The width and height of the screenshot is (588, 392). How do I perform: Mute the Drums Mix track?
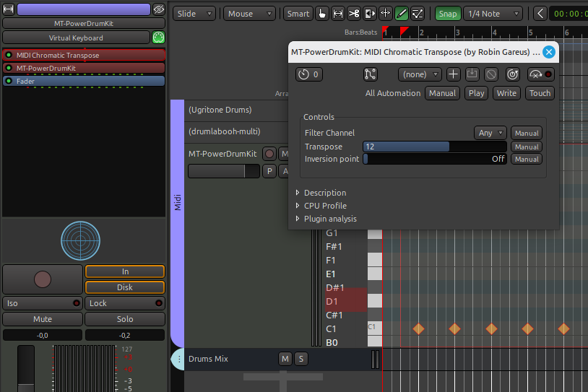click(285, 359)
